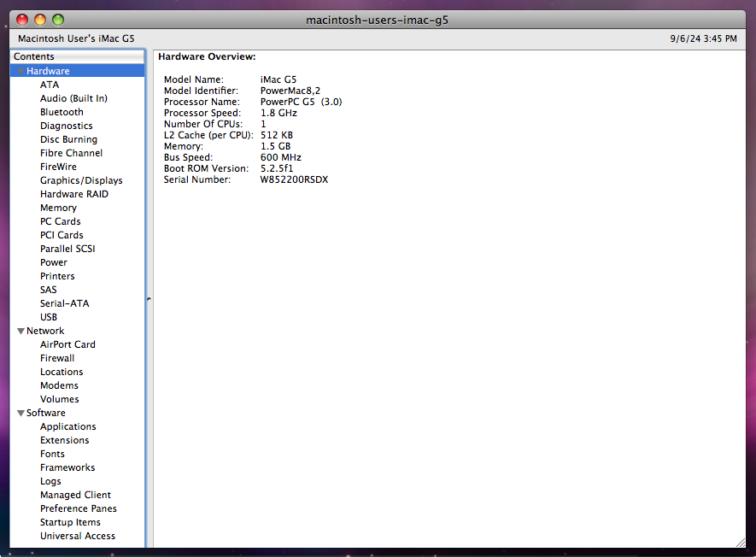Open USB device information

[48, 317]
